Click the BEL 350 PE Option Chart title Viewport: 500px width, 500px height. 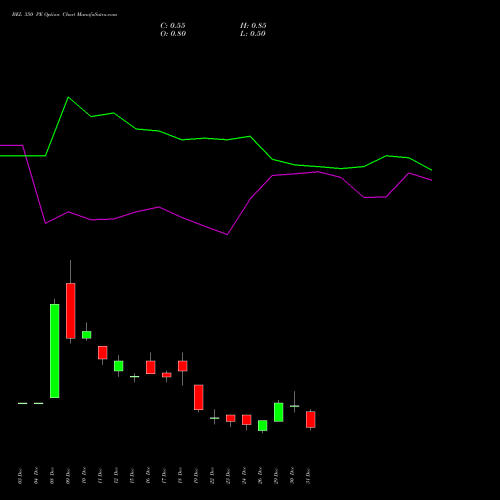point(64,15)
